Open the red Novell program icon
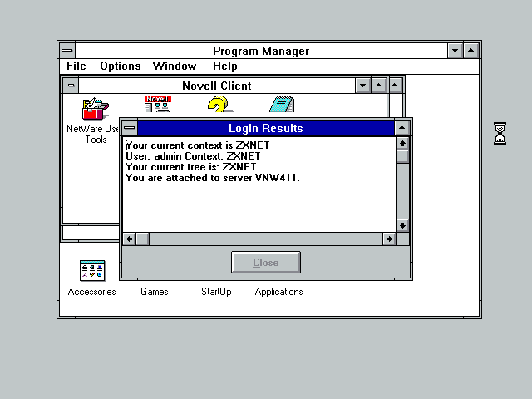This screenshot has height=399, width=532. pyautogui.click(x=158, y=104)
